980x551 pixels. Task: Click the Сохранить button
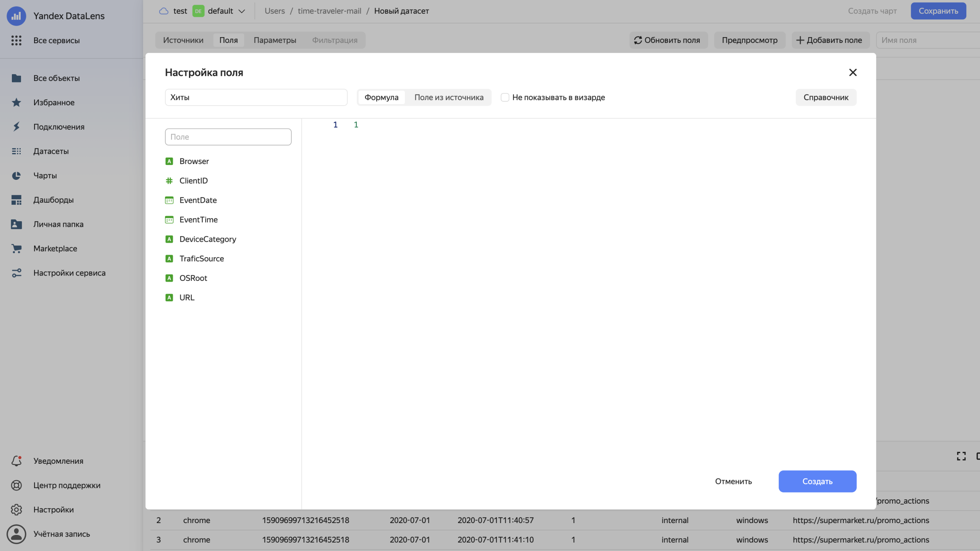pyautogui.click(x=938, y=11)
